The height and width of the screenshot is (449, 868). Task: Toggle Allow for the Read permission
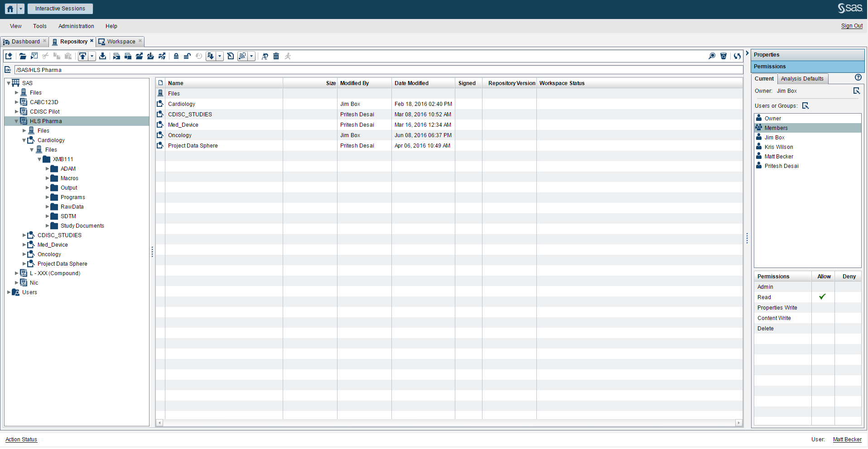pyautogui.click(x=823, y=297)
